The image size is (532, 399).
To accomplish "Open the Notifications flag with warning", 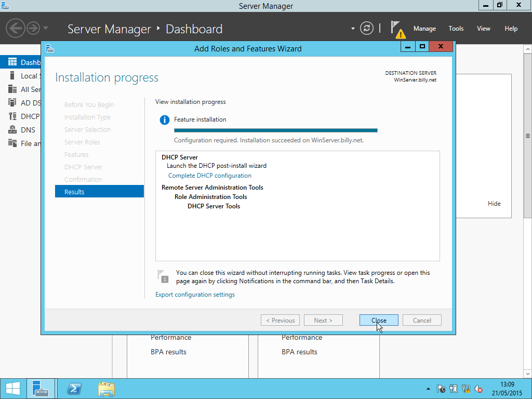I will pos(397,29).
